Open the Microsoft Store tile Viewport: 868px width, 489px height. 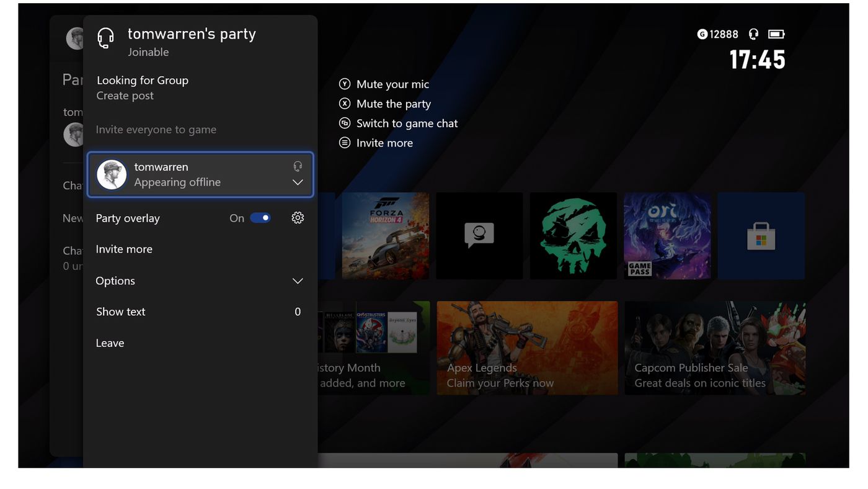point(761,236)
